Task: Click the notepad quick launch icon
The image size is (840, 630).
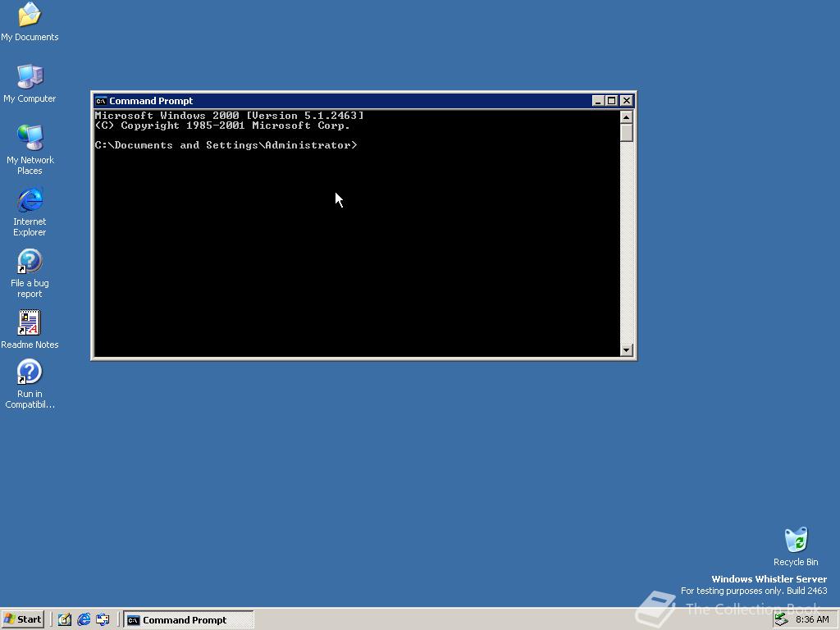Action: coord(64,620)
